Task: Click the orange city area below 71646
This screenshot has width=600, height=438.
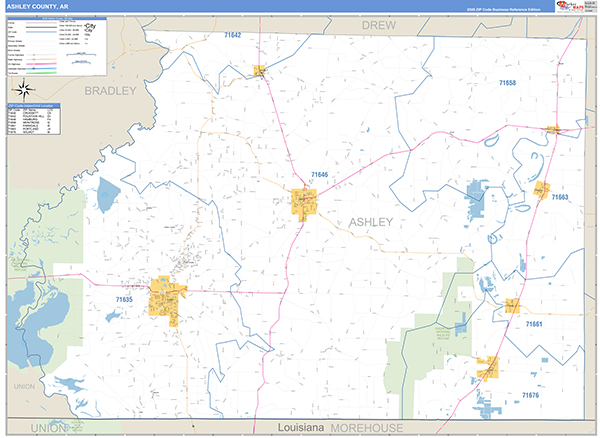Action: click(304, 204)
